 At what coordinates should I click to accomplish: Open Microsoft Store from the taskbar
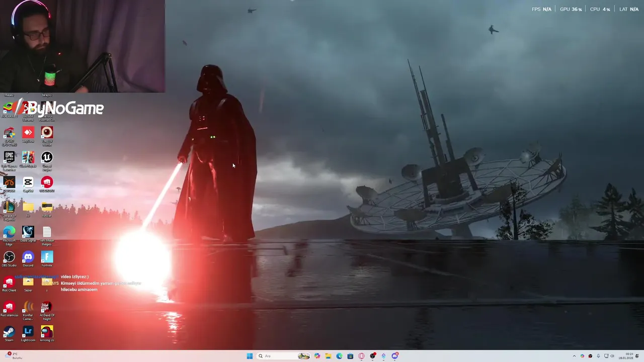coord(350,356)
